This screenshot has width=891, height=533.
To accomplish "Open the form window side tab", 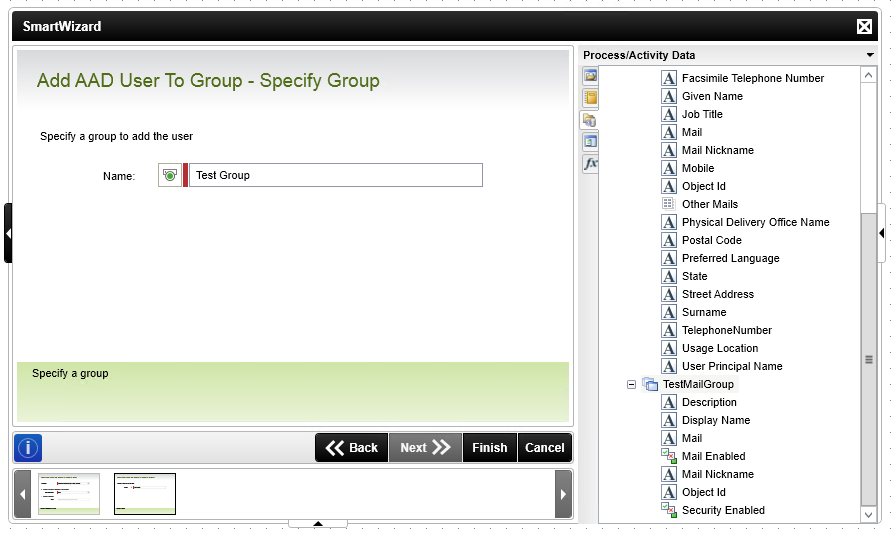I will tap(590, 141).
